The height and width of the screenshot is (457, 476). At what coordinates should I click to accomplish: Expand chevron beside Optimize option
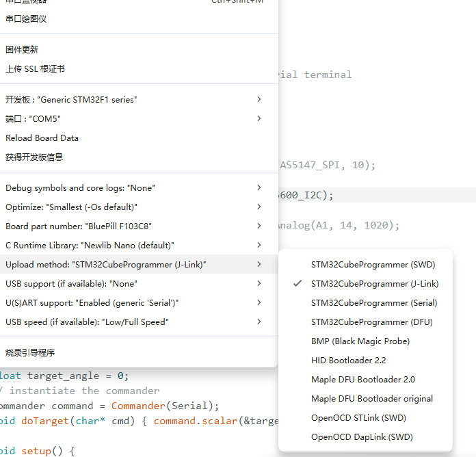(259, 207)
